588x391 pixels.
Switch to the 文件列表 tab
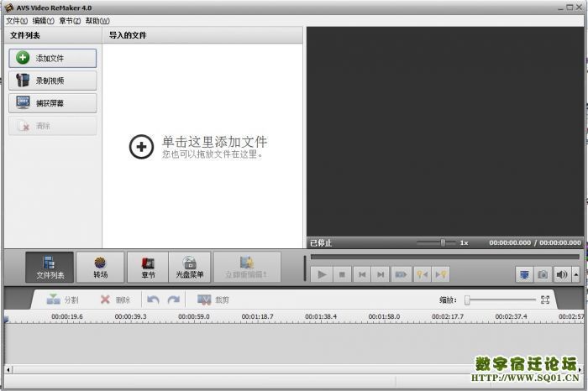pyautogui.click(x=50, y=267)
